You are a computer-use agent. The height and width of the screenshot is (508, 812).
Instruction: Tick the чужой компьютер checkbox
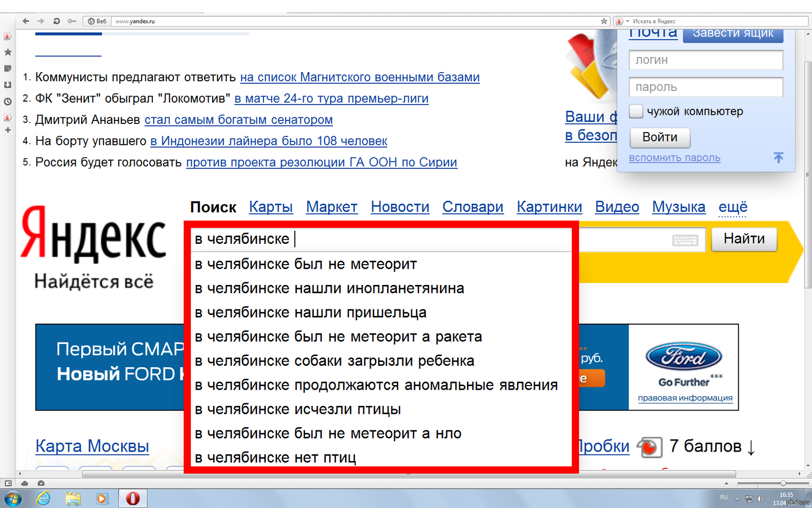[636, 111]
